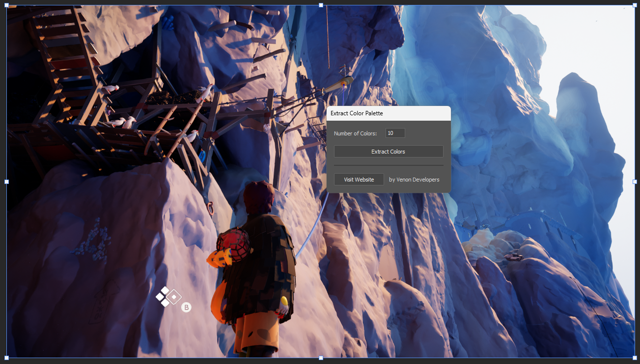Focus the Number of Colors input field
This screenshot has height=364, width=640.
[x=395, y=133]
